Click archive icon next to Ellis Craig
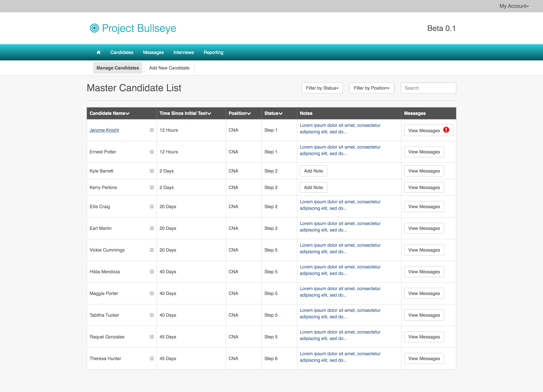The image size is (543, 392). tap(152, 207)
